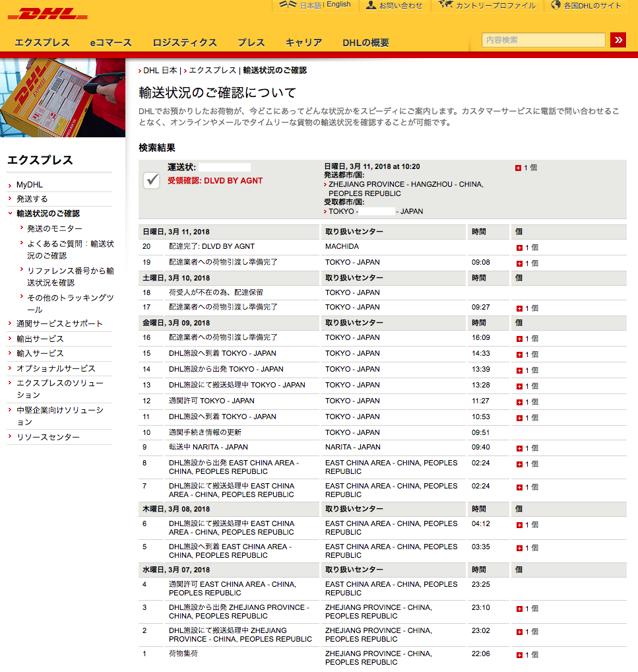Viewport: 638px width, 672px height.
Task: Click the DHL Express package image
Action: pyautogui.click(x=63, y=98)
